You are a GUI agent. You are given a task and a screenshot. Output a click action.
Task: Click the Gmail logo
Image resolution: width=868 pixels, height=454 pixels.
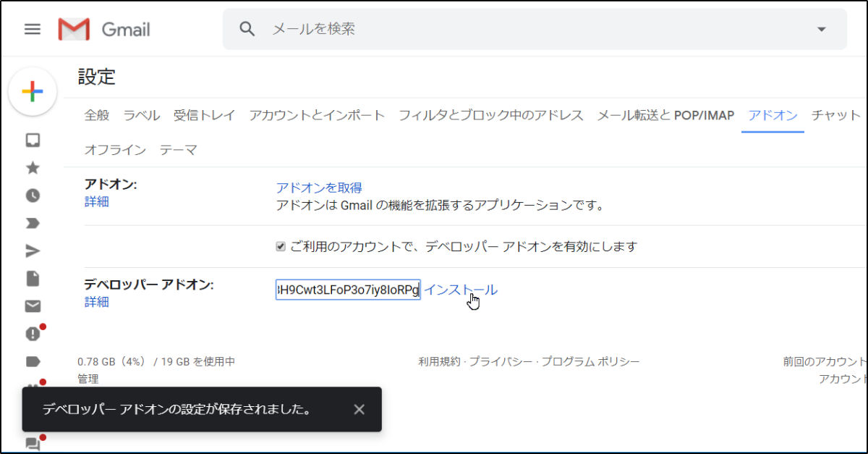pos(104,29)
